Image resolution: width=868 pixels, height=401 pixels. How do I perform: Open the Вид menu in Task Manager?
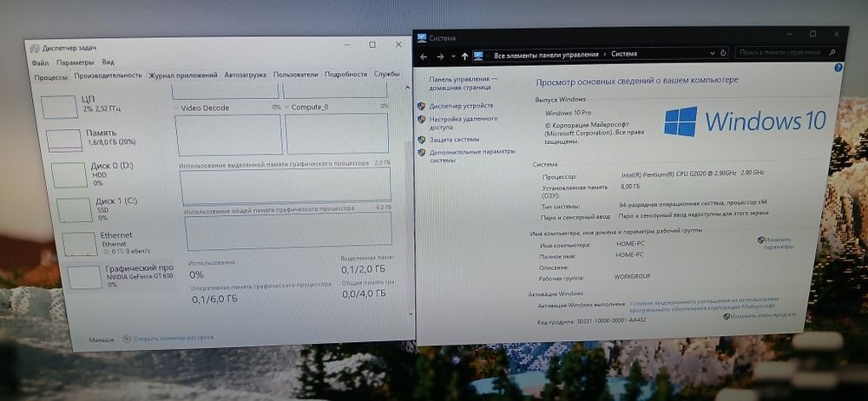click(x=108, y=62)
